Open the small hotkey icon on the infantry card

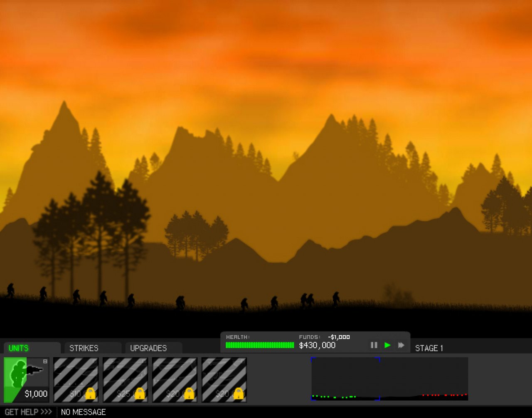click(45, 361)
